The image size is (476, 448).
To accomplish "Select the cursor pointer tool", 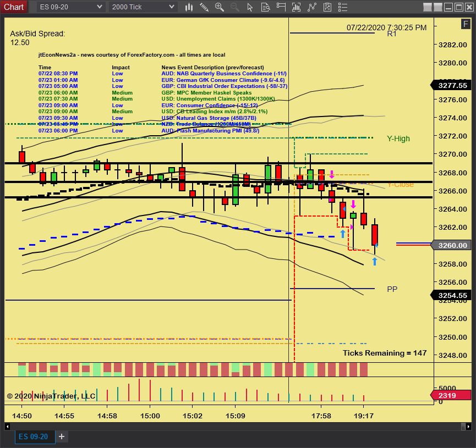I will pos(250,7).
